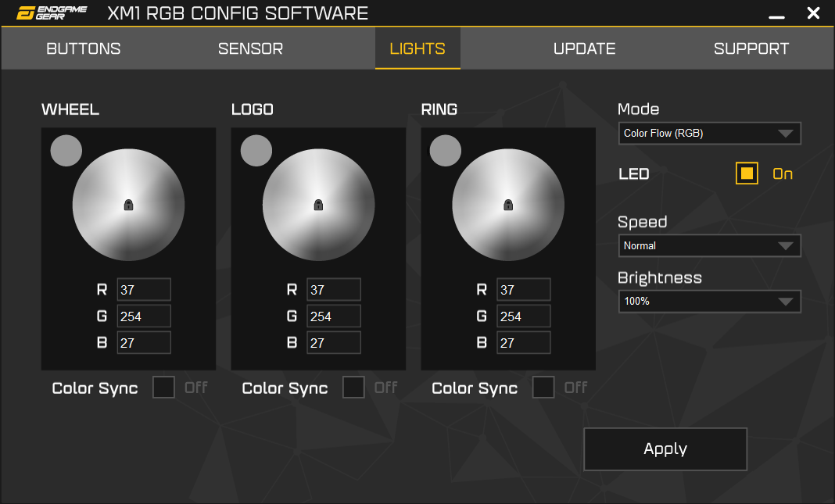The image size is (835, 504).
Task: Click the WHEEL R value field
Action: pyautogui.click(x=144, y=290)
